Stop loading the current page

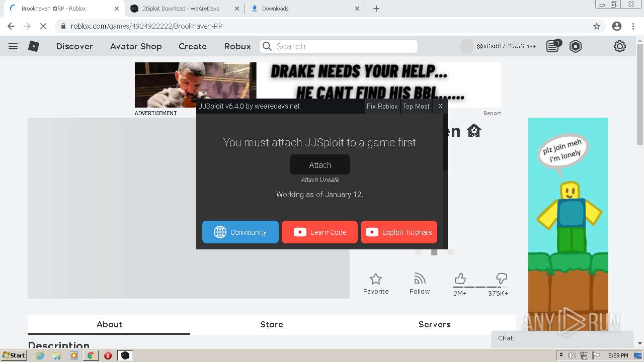[x=43, y=26]
